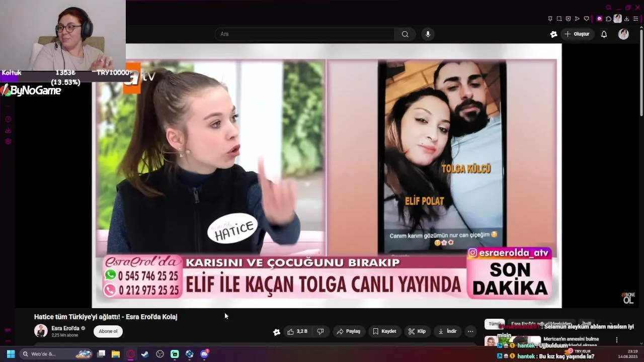The image size is (644, 362).
Task: Open Discord from the taskbar
Action: coord(204,354)
